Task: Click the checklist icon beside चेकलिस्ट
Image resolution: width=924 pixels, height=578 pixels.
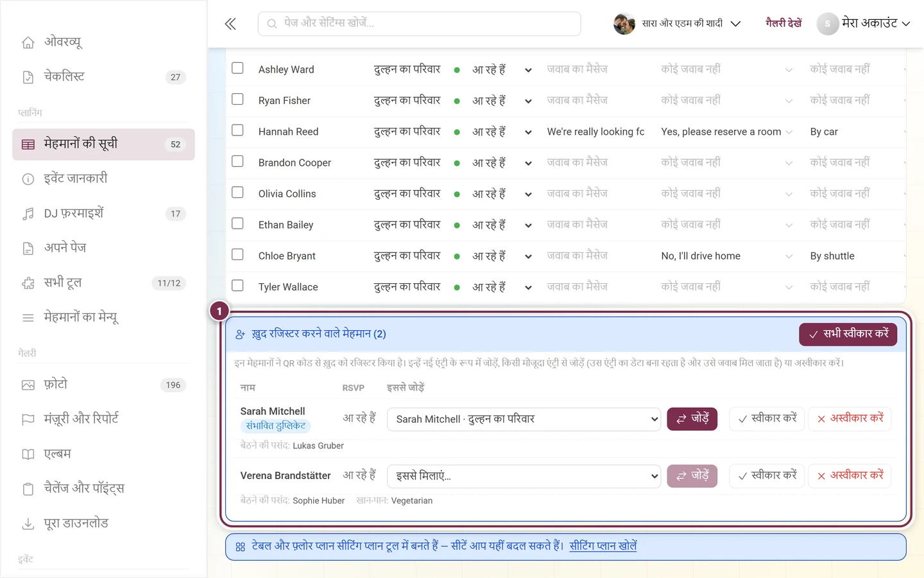Action: [x=28, y=77]
